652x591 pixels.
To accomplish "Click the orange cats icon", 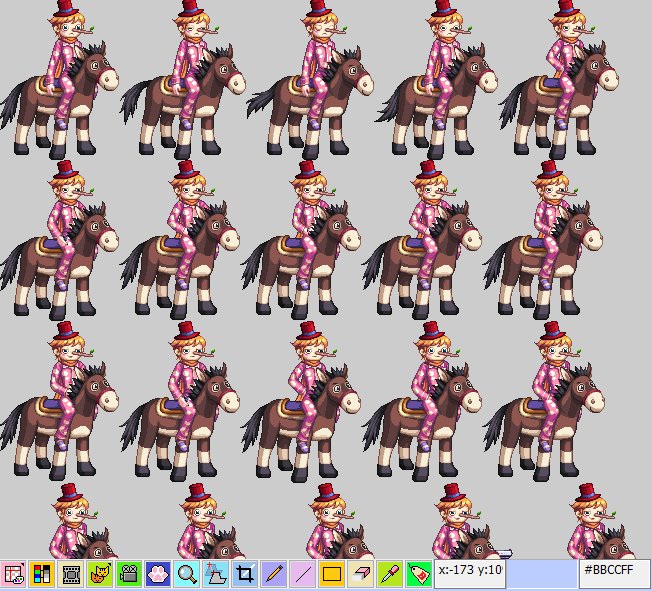I will pyautogui.click(x=100, y=574).
